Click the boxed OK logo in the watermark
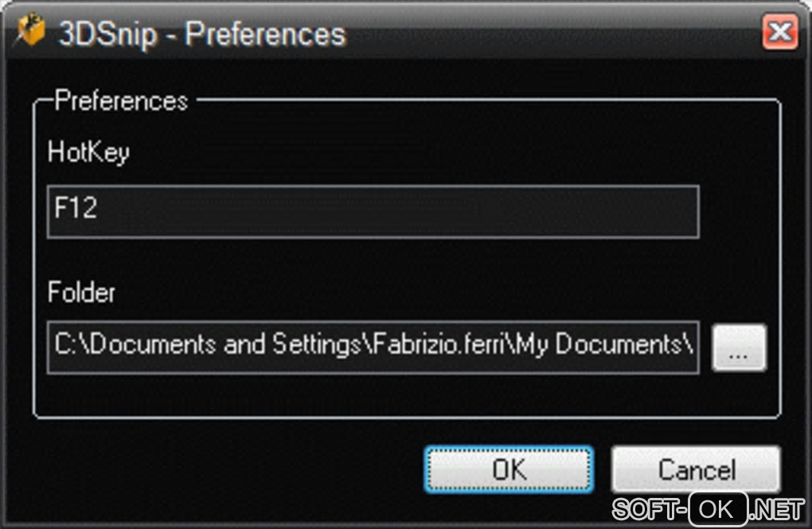Viewport: 812px width, 529px height. [717, 508]
